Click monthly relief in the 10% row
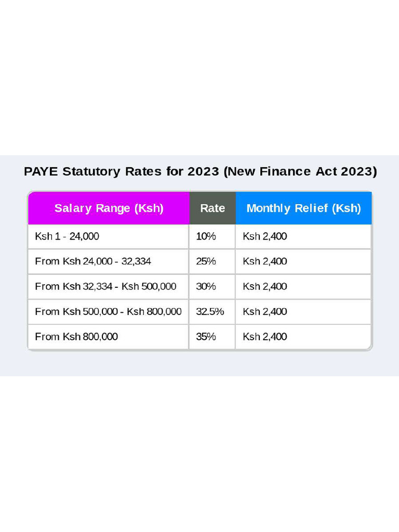 [x=265, y=236]
